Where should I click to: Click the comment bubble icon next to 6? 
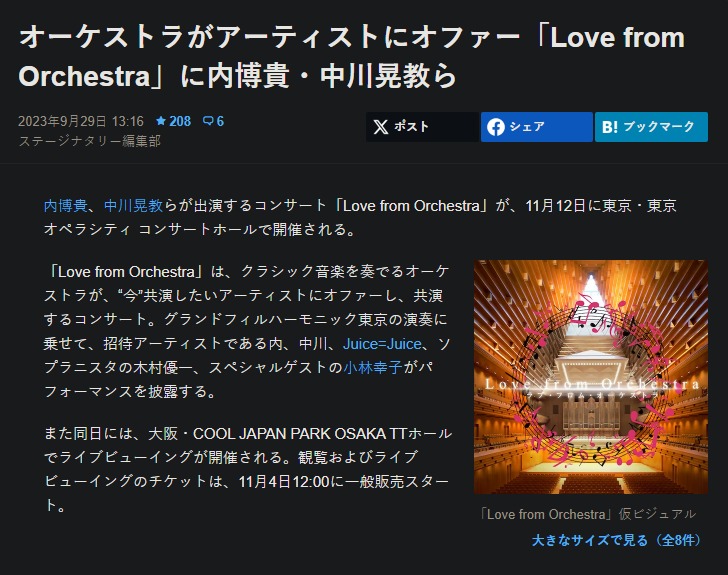point(208,121)
